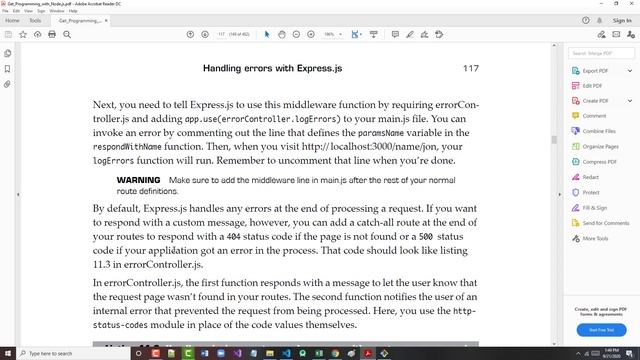The width and height of the screenshot is (640, 360).
Task: Click the share with others person icon
Action: (x=631, y=35)
